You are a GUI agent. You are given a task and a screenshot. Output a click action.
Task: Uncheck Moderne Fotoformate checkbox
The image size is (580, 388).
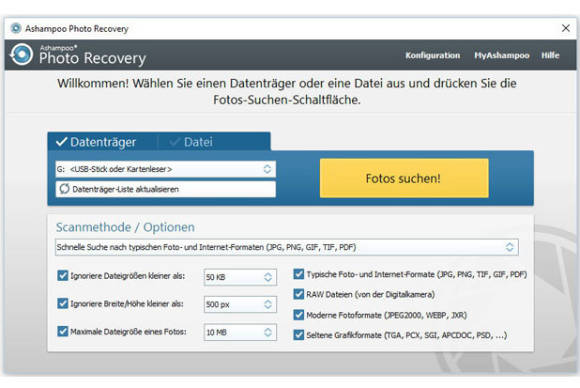pos(299,315)
